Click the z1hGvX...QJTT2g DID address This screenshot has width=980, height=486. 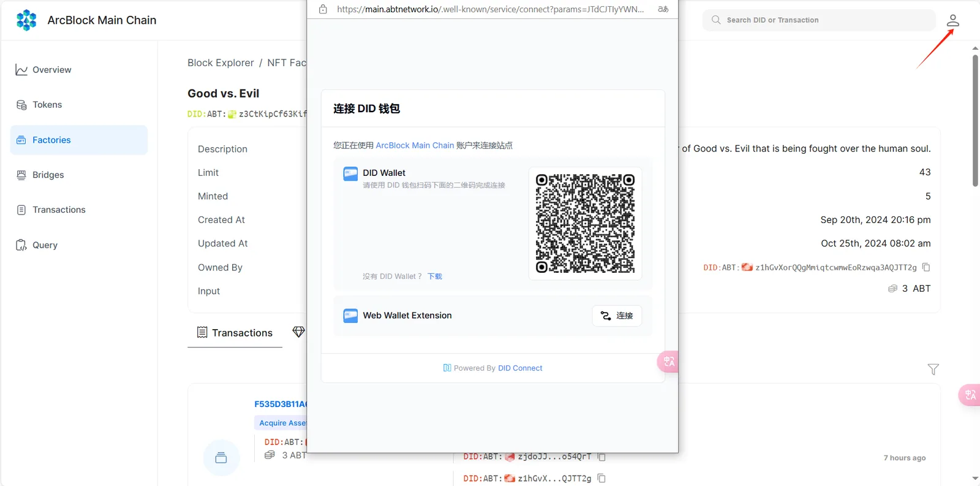pos(527,478)
